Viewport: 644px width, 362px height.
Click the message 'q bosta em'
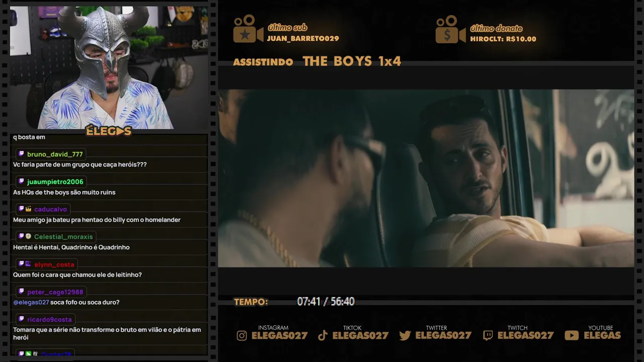(x=29, y=137)
